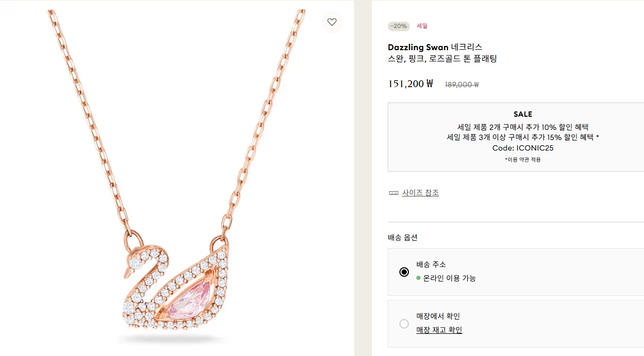644x356 pixels.
Task: Choose the 매장에서 확인 radio option
Action: (404, 324)
